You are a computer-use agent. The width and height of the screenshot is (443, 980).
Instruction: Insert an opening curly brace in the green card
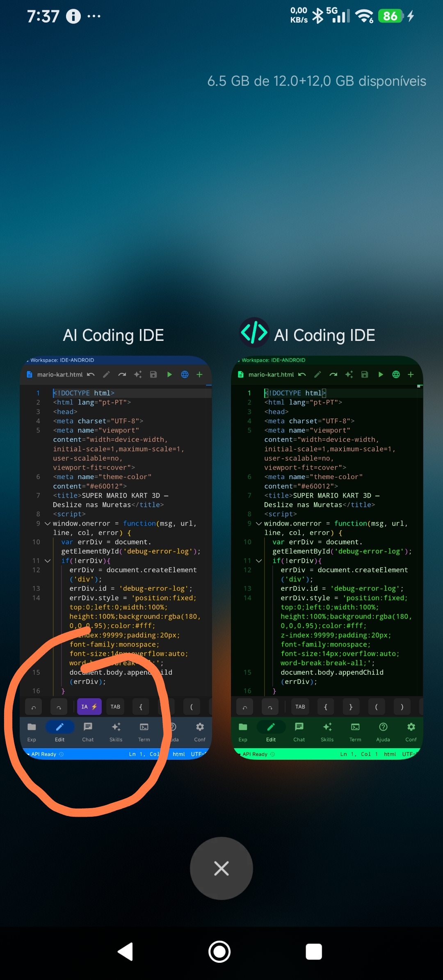click(x=326, y=707)
